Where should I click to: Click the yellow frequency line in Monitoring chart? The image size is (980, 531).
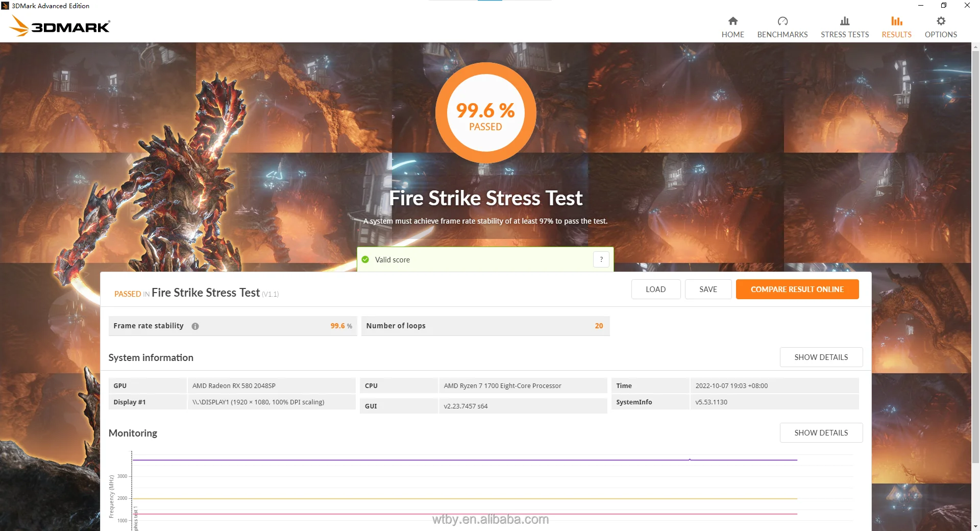464,498
